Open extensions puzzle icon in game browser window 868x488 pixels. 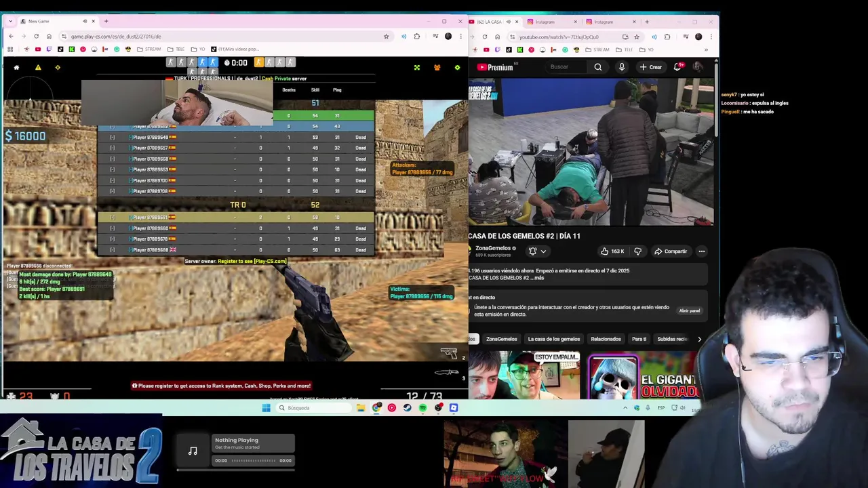pyautogui.click(x=416, y=36)
